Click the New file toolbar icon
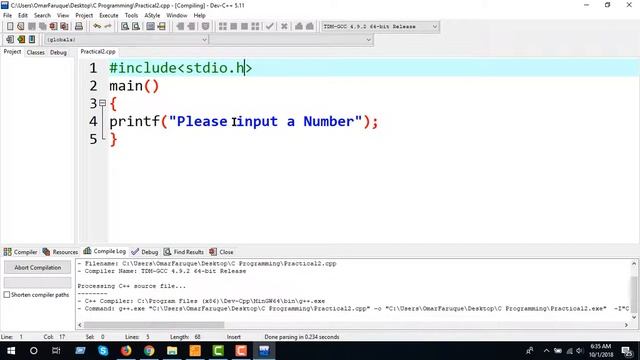640x360 pixels. pyautogui.click(x=10, y=27)
